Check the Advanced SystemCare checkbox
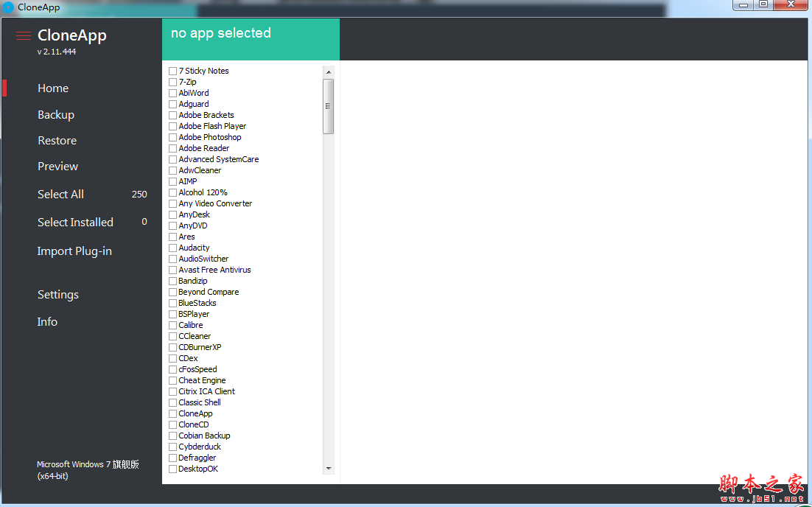The width and height of the screenshot is (812, 507). pos(173,159)
